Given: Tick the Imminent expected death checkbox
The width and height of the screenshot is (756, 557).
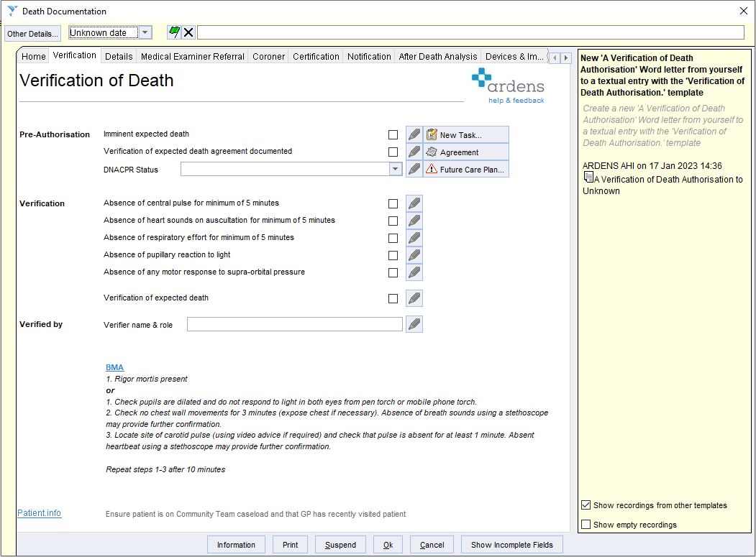Looking at the screenshot, I should [393, 135].
